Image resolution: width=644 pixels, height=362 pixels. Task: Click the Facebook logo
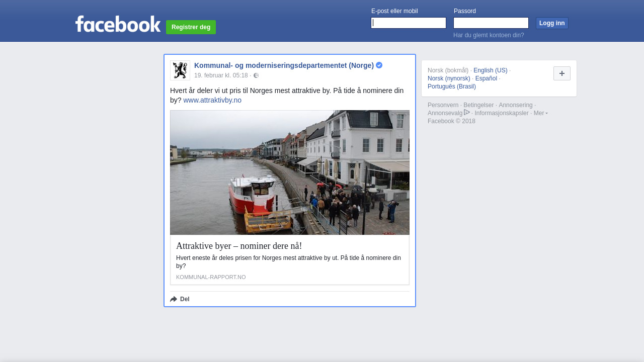(x=118, y=24)
